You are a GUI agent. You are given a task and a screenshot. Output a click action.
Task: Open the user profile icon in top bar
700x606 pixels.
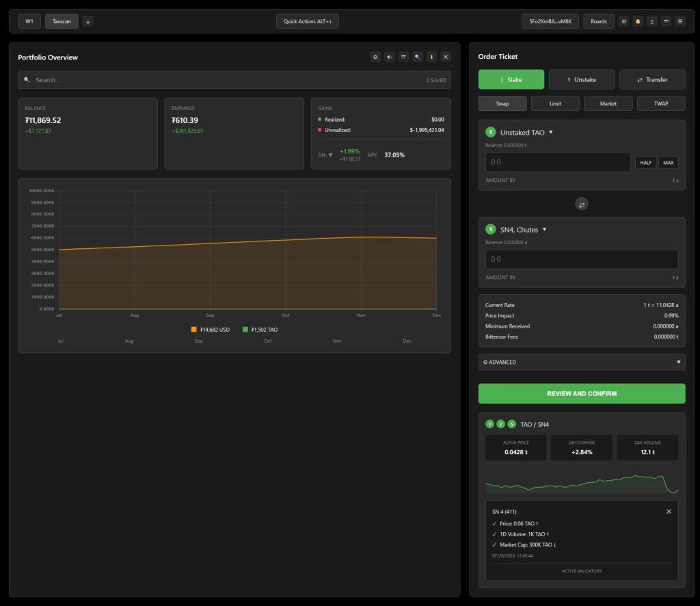[651, 21]
